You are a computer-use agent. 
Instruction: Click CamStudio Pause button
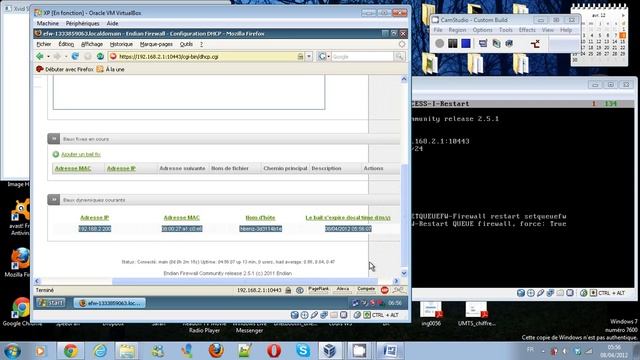click(453, 43)
